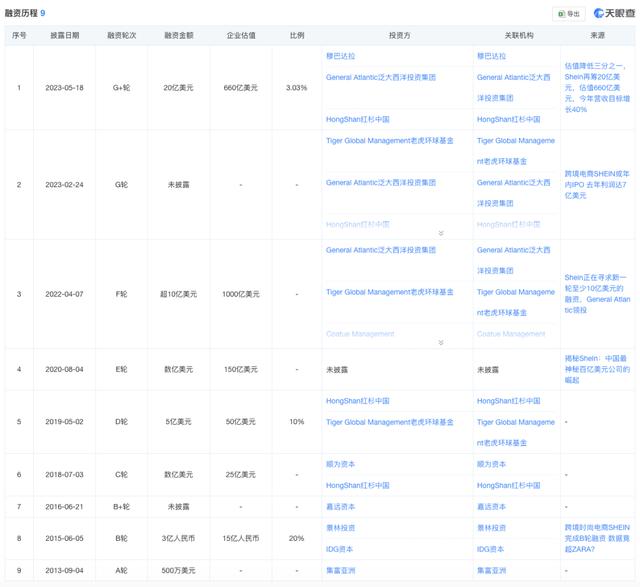Open the G+轮 source article 估值降低三分之一
Screen dimensions: 640x587
[597, 87]
